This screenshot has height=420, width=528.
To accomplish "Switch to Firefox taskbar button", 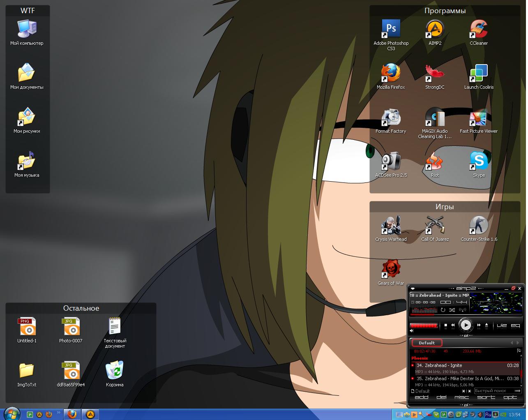I will [x=71, y=414].
